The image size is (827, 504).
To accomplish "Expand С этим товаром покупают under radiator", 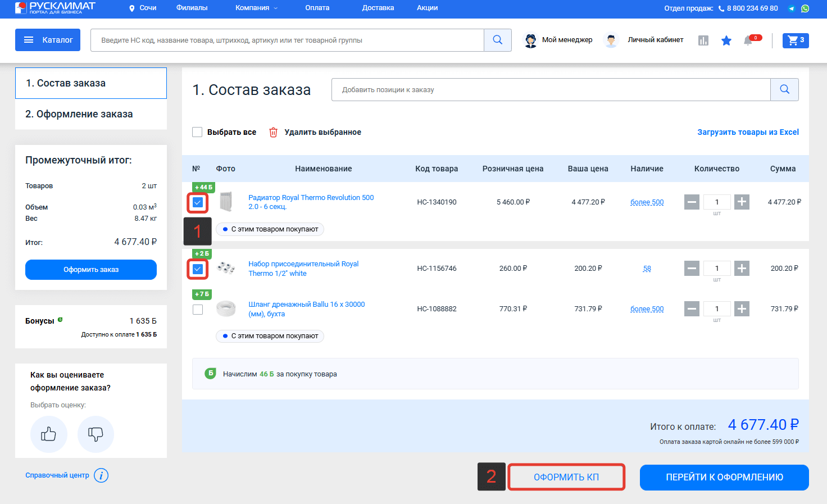I will [x=270, y=229].
